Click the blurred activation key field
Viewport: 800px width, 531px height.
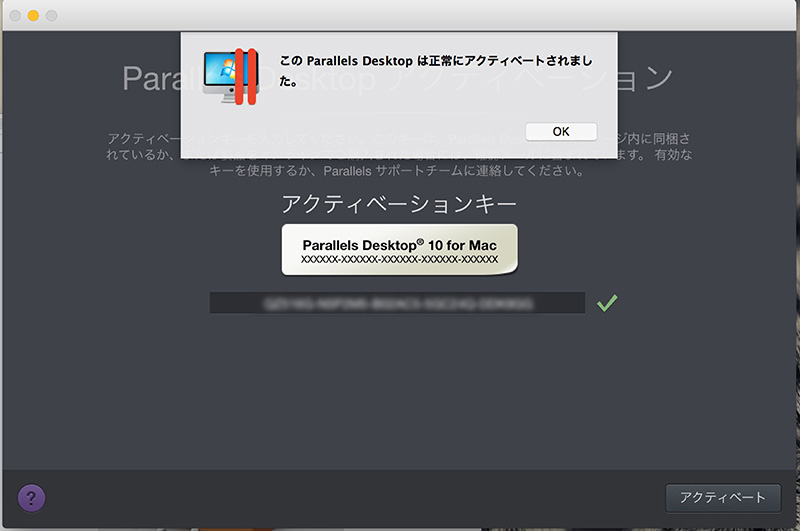[397, 304]
